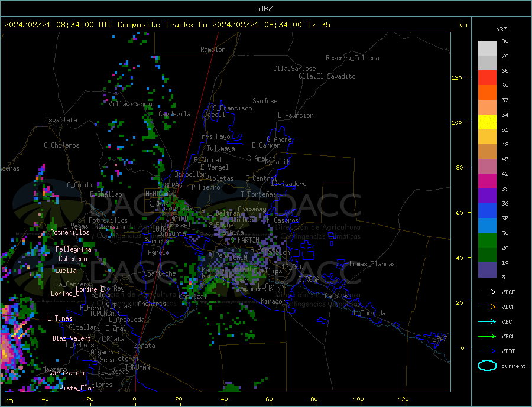
Task: Click the Capdevila map label
Action: 174,114
